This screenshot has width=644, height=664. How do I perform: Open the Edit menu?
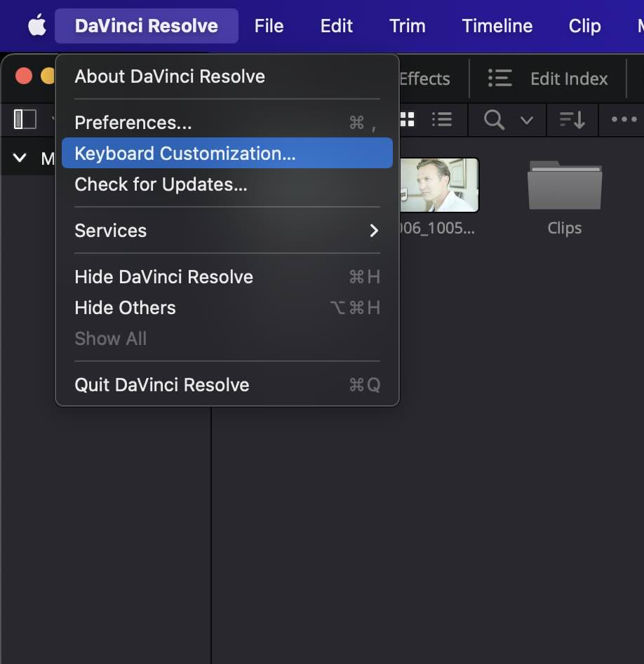pos(337,26)
